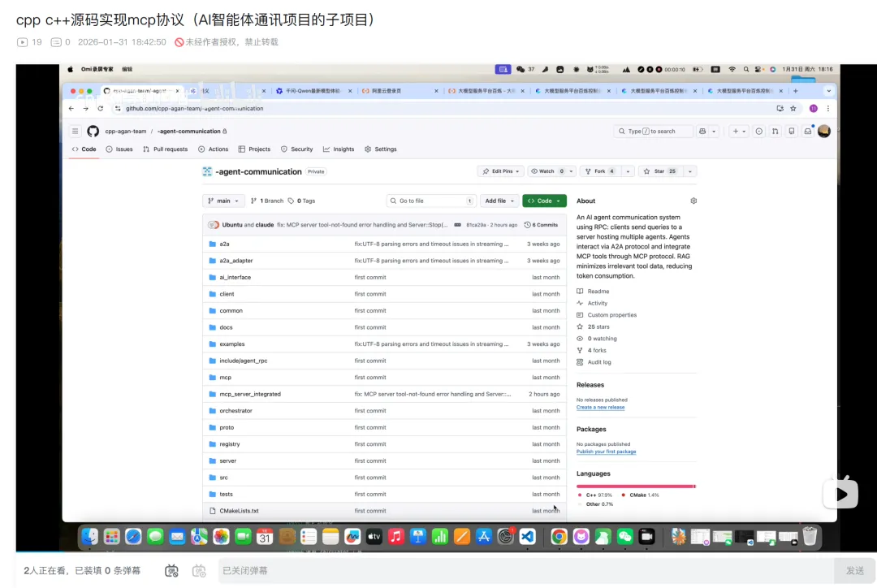Open the 6 Commits history link

click(541, 225)
